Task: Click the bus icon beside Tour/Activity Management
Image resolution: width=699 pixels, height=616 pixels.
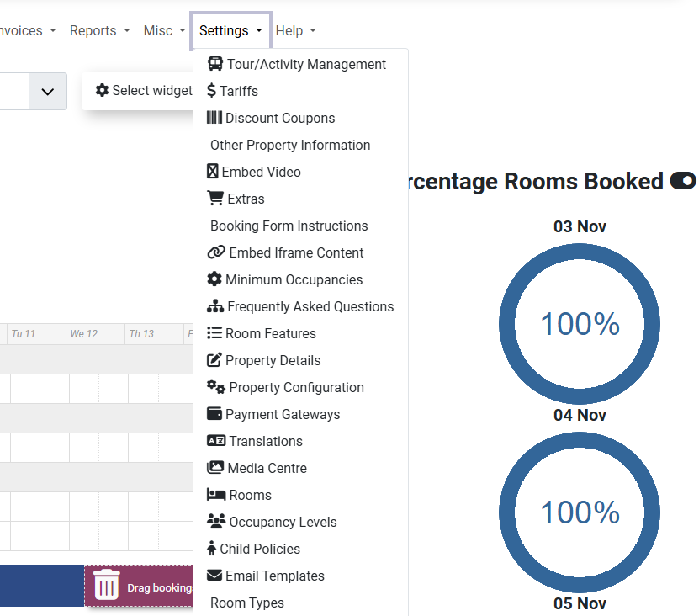Action: coord(215,64)
